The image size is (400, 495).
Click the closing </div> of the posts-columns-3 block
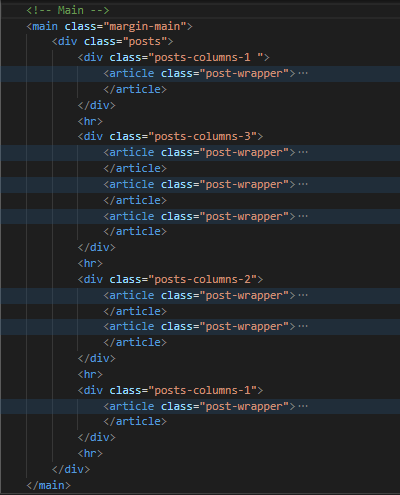click(x=97, y=247)
